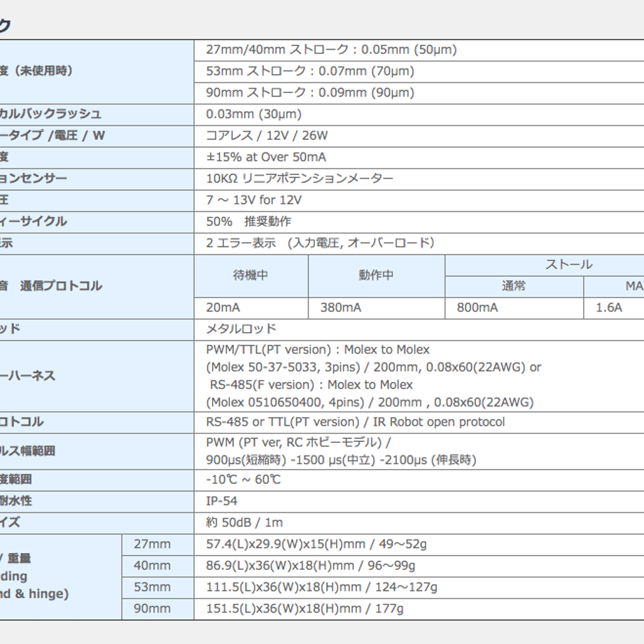
Task: Click the コアレス / 12V / 26W cell
Action: [419, 136]
